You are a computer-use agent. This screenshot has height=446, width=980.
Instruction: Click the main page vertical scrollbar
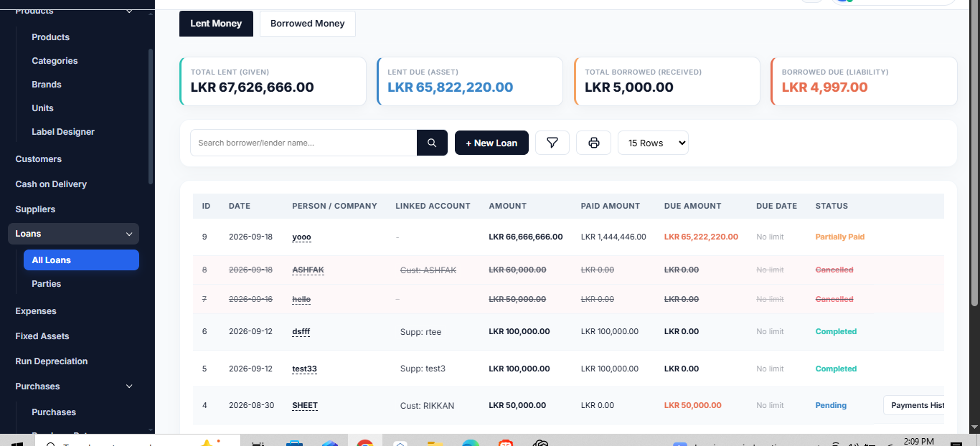point(975,154)
